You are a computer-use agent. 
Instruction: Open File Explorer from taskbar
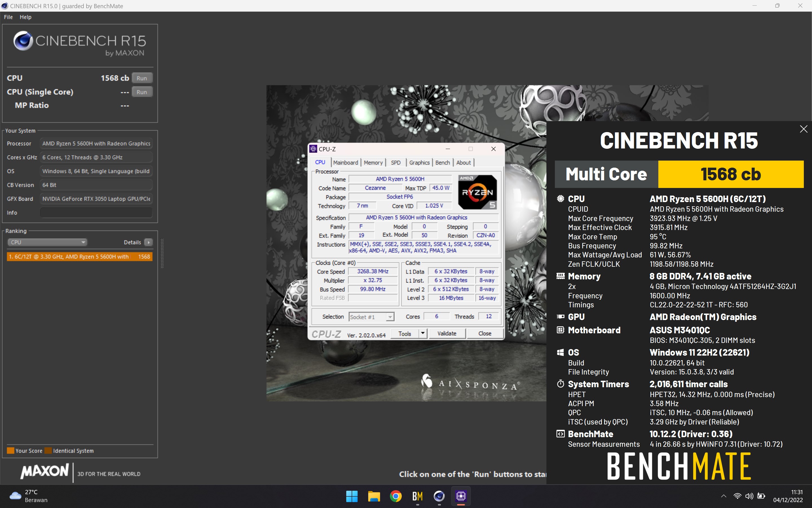tap(374, 496)
